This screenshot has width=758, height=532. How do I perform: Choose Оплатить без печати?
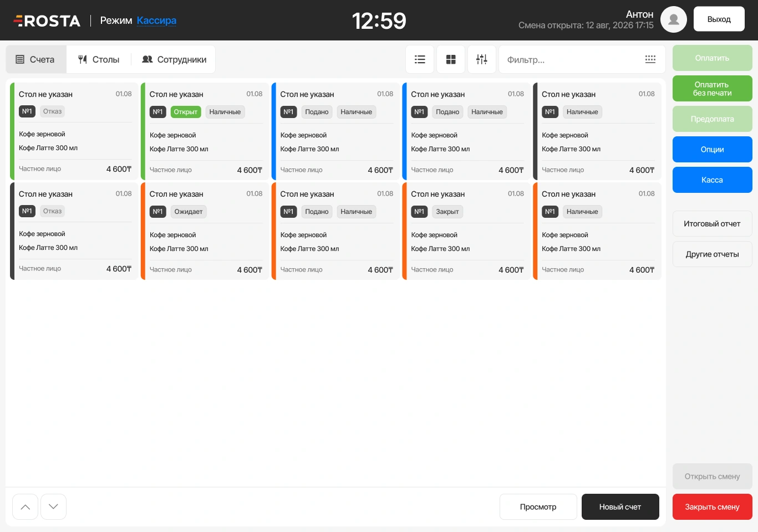pyautogui.click(x=713, y=89)
